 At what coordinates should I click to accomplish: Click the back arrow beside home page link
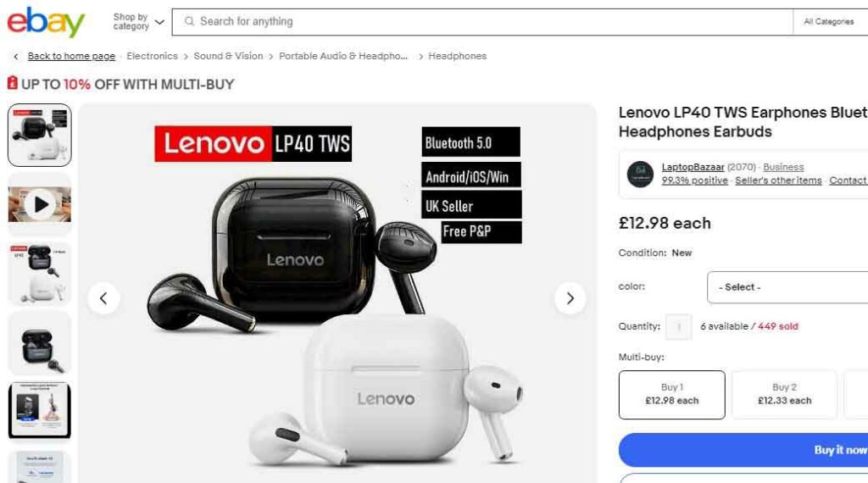tap(16, 57)
